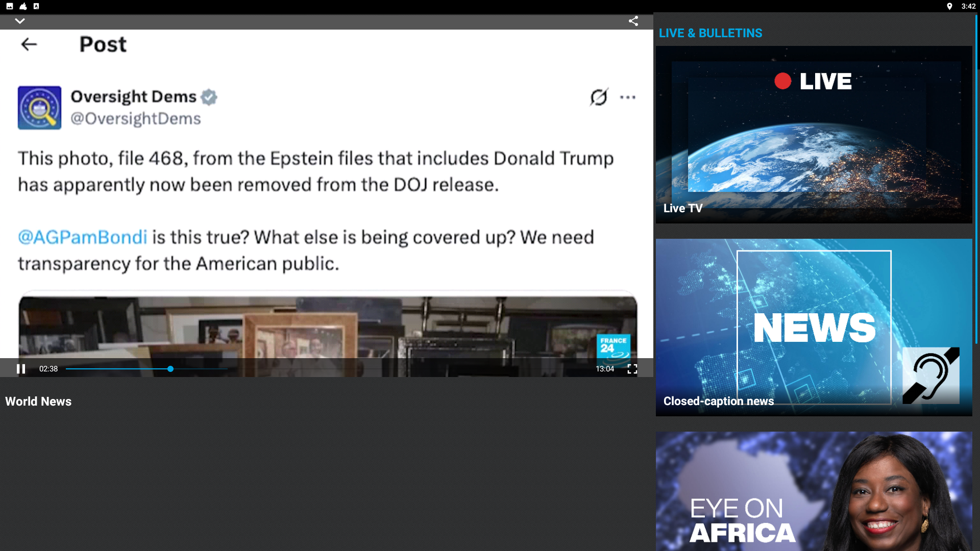The height and width of the screenshot is (551, 980).
Task: Open the LIVE & BULLETINS section
Action: (x=710, y=33)
